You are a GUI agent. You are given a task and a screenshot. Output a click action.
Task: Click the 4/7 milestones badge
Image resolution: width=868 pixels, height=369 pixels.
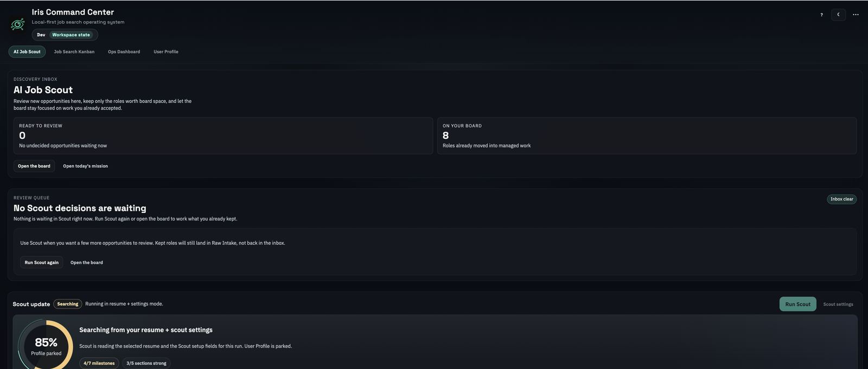click(99, 363)
